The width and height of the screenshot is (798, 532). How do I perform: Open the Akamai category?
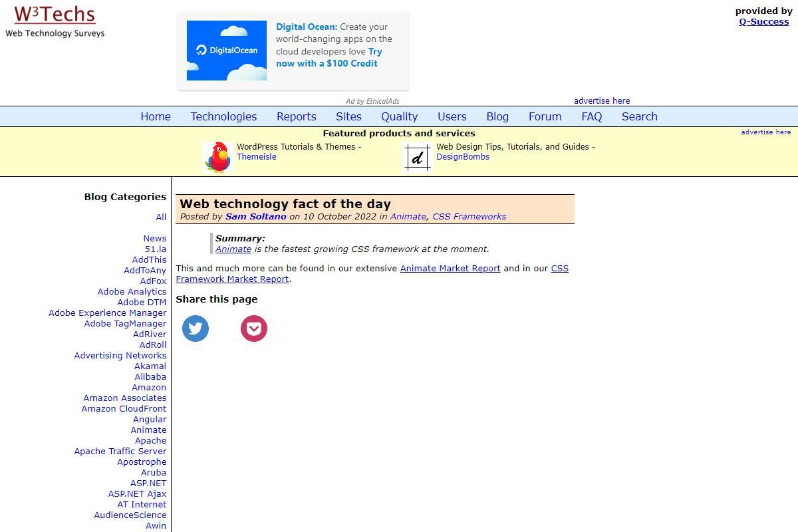tap(150, 366)
